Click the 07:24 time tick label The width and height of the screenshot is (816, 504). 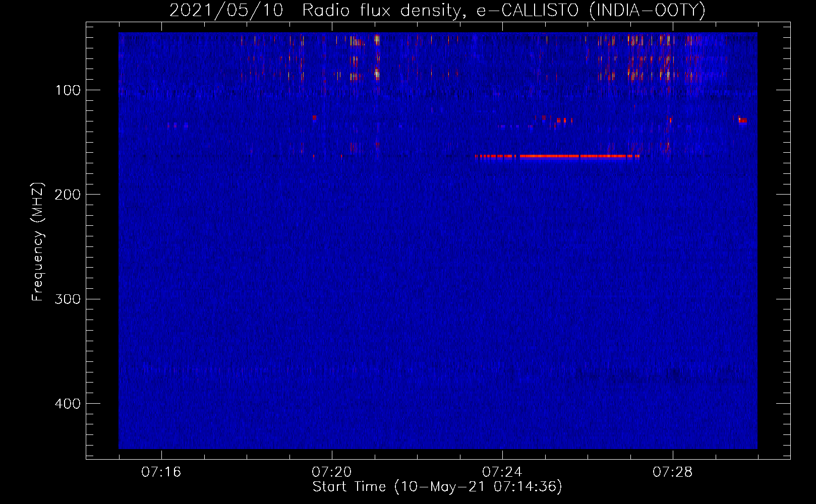(502, 472)
